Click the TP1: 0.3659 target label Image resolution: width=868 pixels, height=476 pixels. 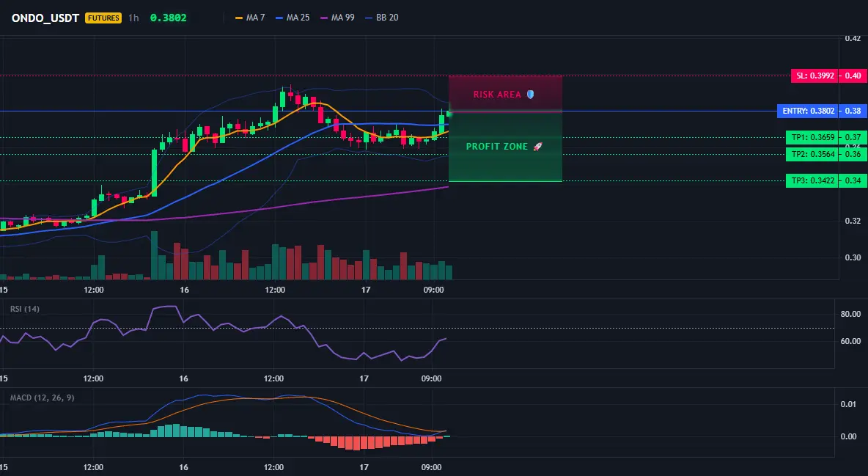(x=812, y=137)
